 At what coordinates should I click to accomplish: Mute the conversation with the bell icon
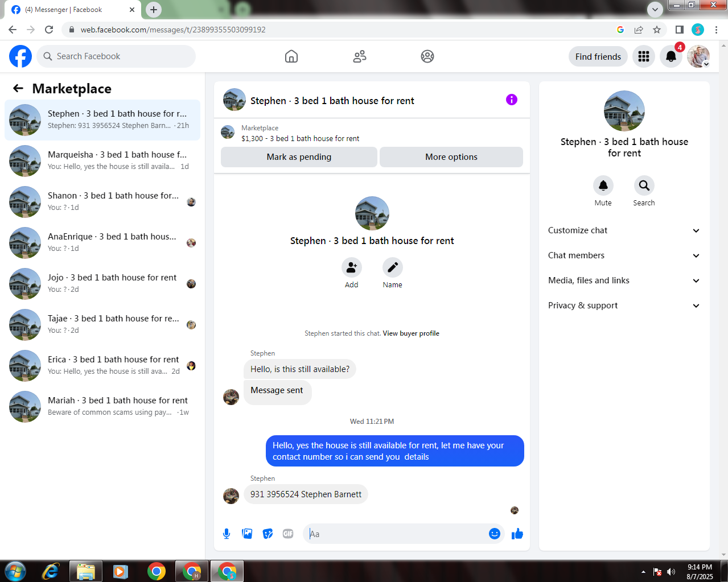(603, 185)
